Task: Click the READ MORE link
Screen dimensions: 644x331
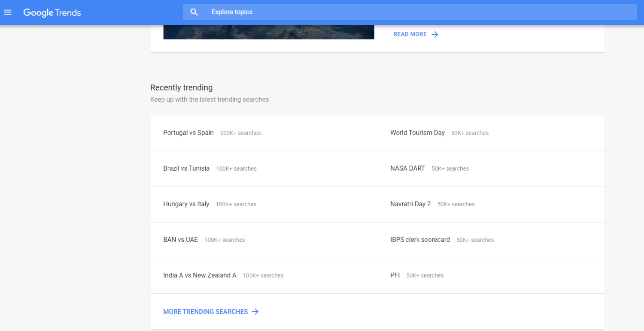Action: pyautogui.click(x=410, y=34)
